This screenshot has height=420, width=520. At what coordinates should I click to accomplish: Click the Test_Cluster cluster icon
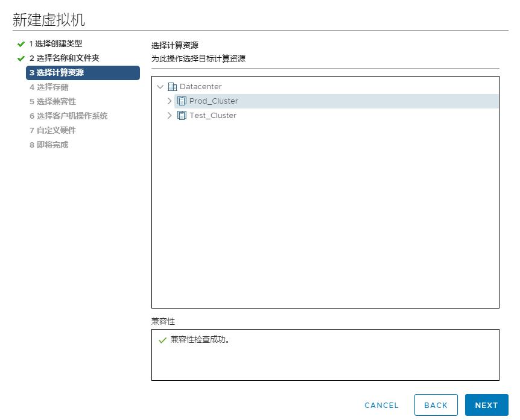pyautogui.click(x=182, y=115)
